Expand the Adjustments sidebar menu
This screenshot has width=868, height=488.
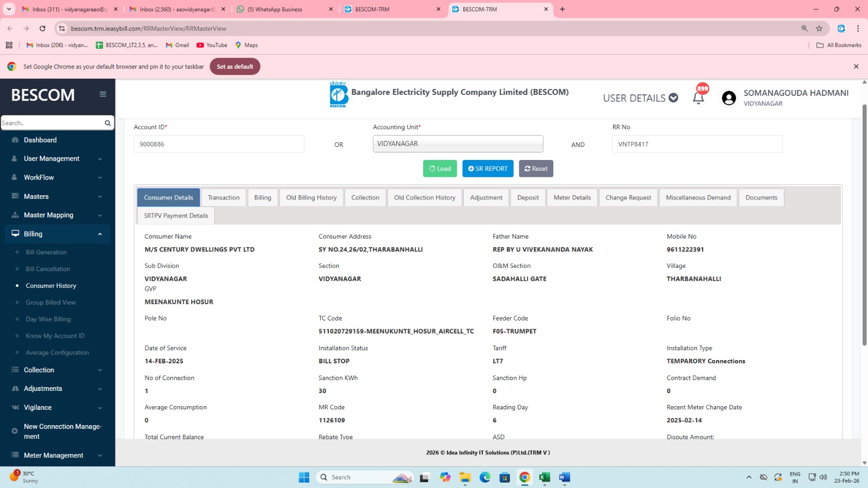click(57, 389)
